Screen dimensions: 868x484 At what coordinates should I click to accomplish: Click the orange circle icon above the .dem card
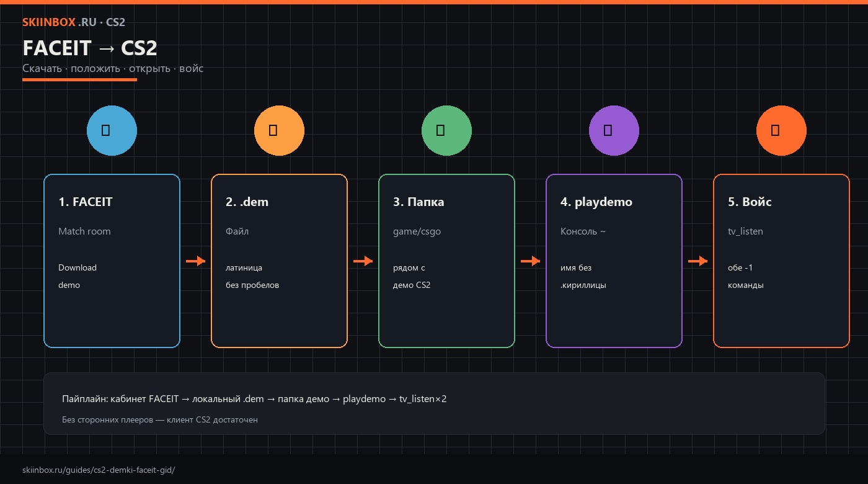[x=279, y=130]
